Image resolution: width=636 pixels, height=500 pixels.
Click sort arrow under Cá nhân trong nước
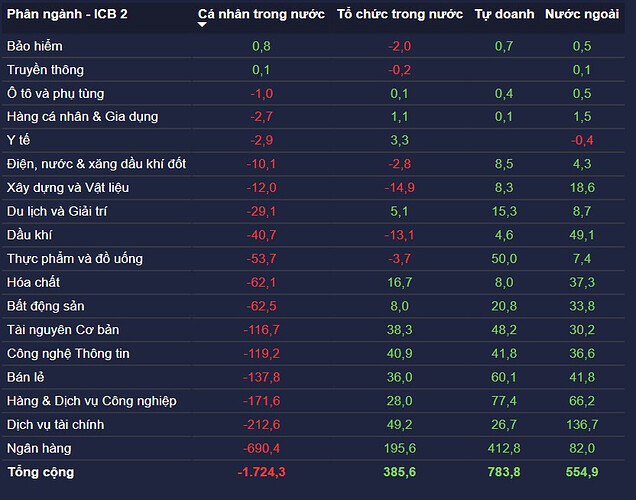point(203,25)
